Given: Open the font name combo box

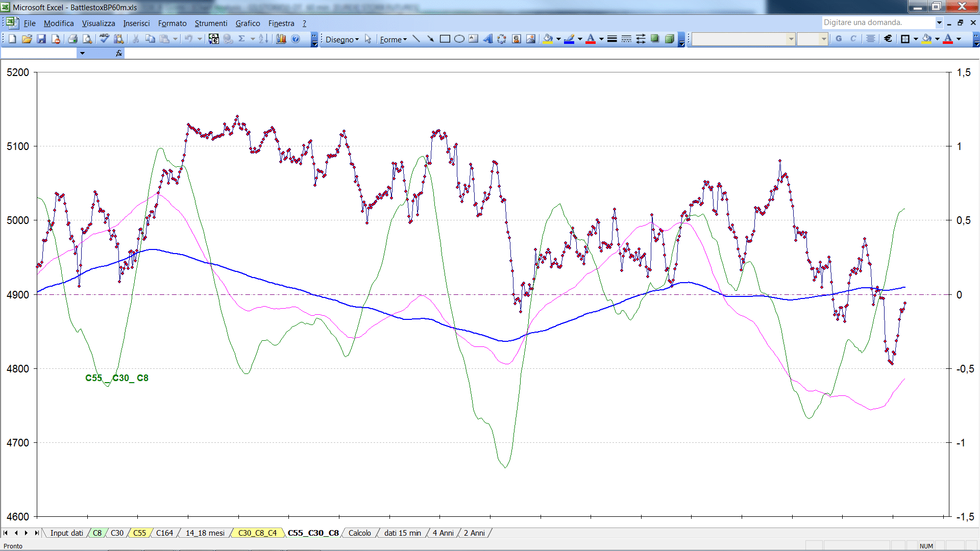Looking at the screenshot, I should 743,39.
